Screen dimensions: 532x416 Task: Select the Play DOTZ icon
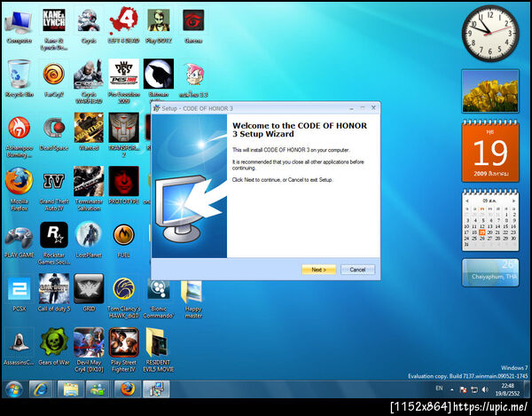(159, 27)
